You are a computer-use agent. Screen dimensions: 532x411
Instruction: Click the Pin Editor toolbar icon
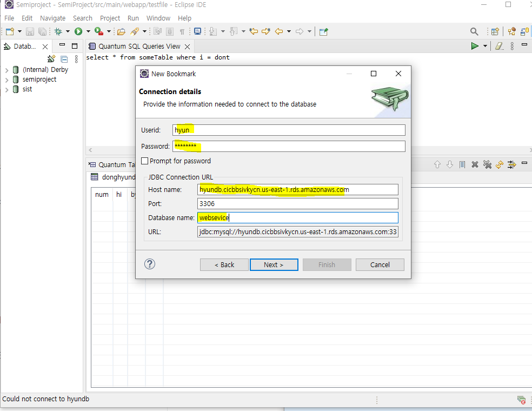[324, 31]
